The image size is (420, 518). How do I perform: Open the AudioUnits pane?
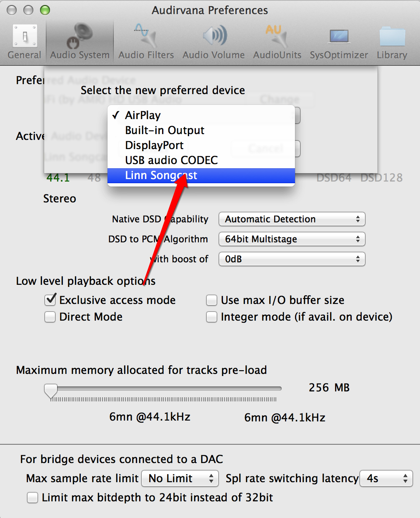[277, 42]
